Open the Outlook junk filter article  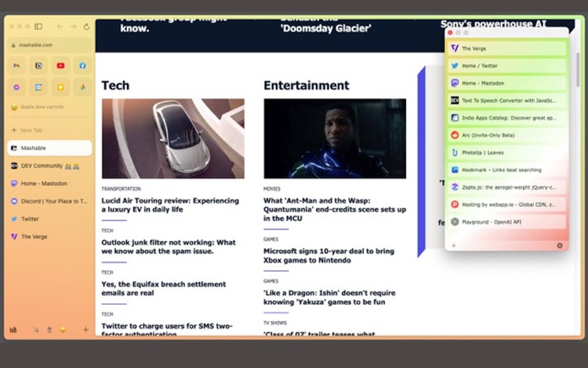(x=168, y=247)
